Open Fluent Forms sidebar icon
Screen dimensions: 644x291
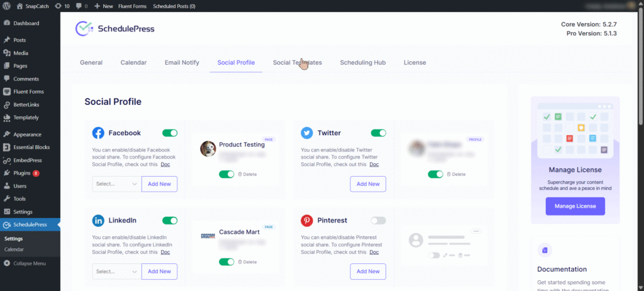coord(6,92)
